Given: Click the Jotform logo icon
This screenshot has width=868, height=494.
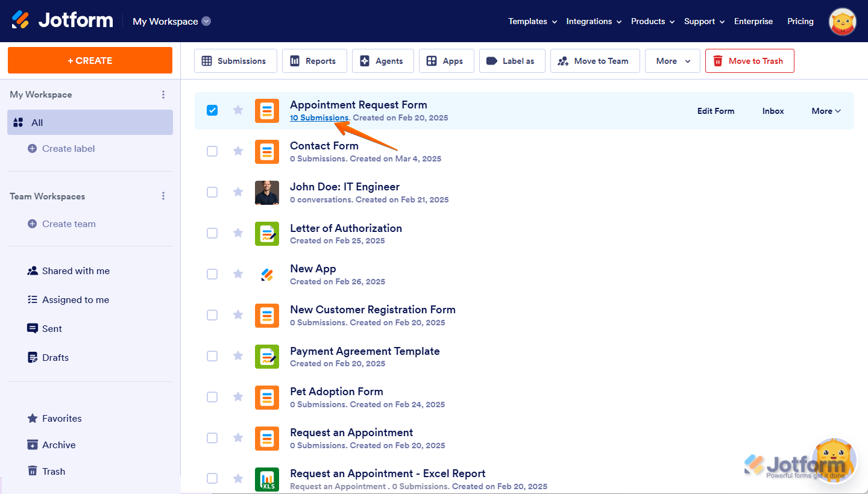Looking at the screenshot, I should [x=20, y=20].
